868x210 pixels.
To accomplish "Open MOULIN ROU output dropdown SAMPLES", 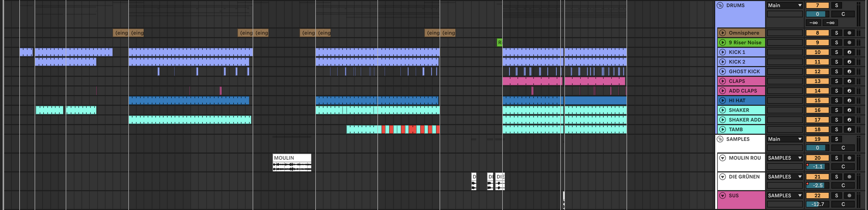I will point(785,158).
